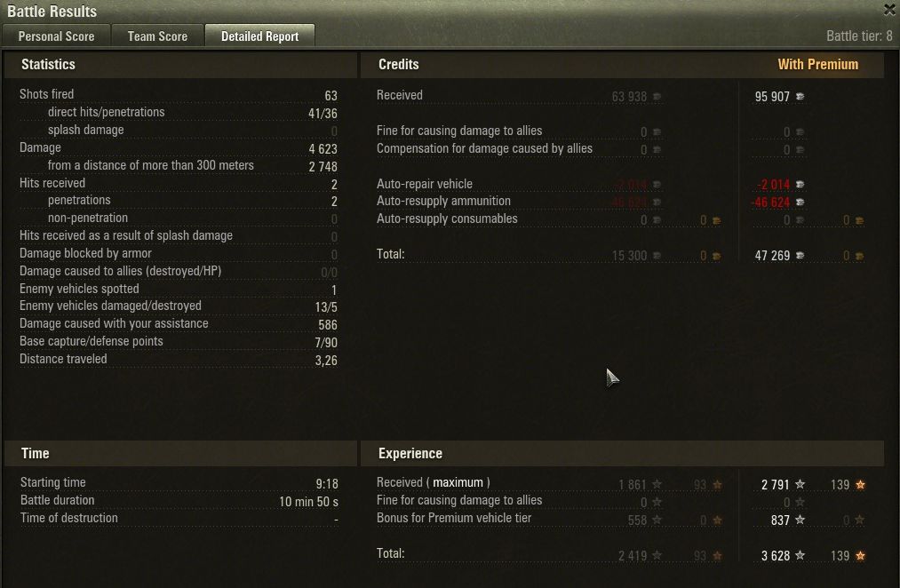Click gold coin icon in premium Total row
The width and height of the screenshot is (900, 588).
point(859,256)
